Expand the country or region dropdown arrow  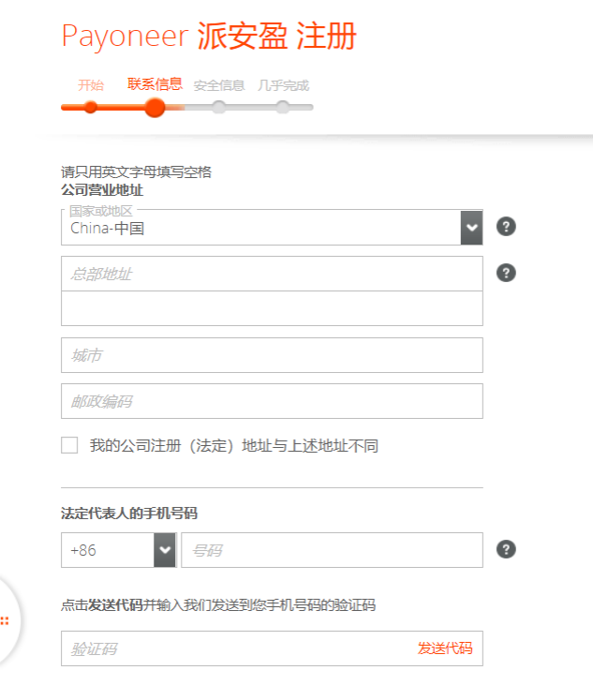coord(471,227)
